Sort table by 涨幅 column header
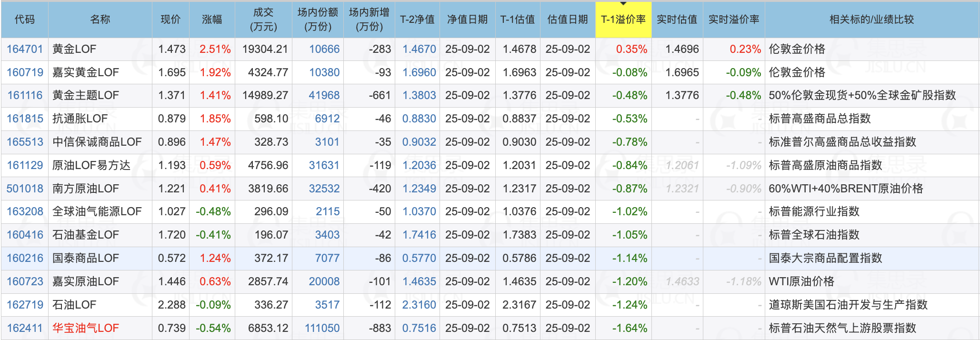The image size is (980, 340). coord(212,20)
